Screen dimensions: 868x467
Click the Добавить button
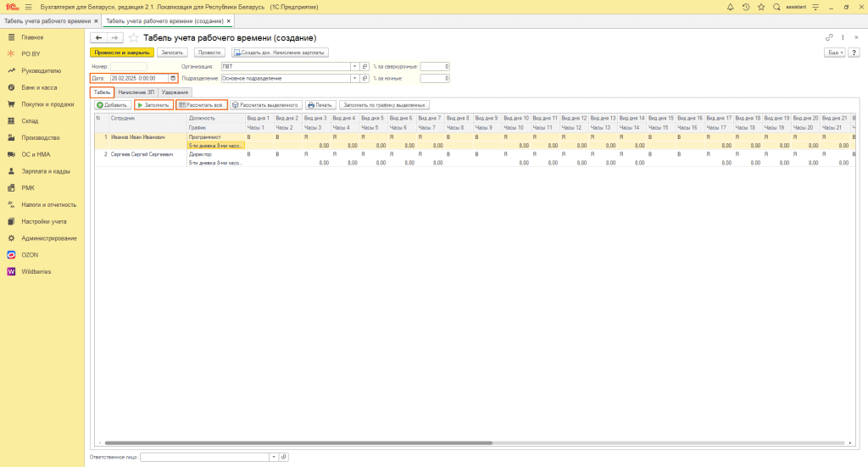[113, 105]
